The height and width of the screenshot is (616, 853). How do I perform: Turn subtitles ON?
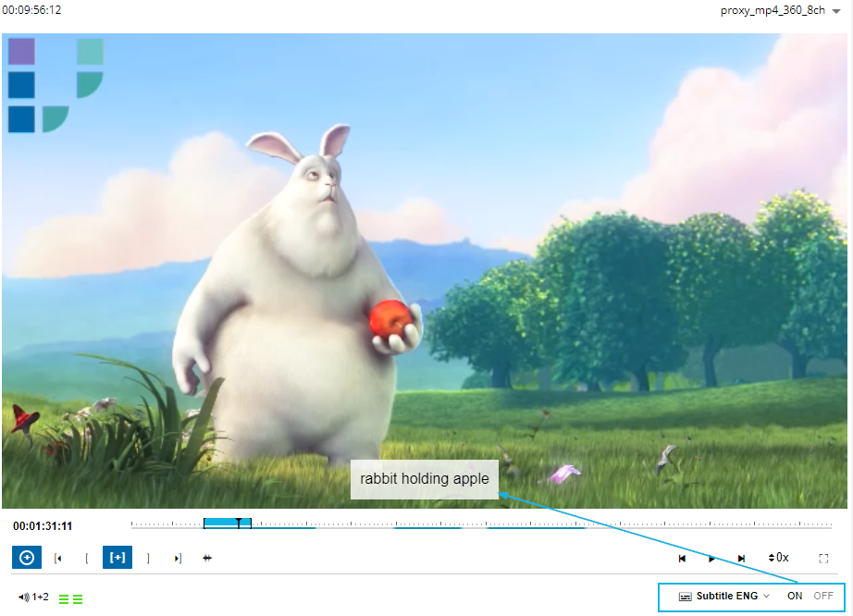[x=795, y=596]
